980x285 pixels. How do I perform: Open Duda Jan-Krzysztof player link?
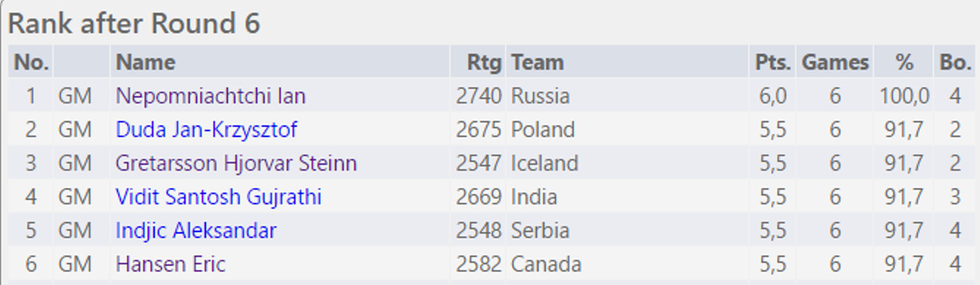(x=206, y=130)
